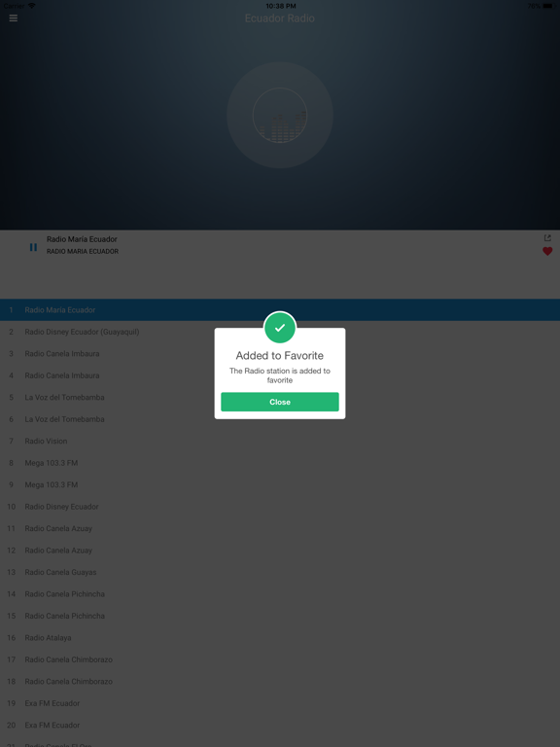The height and width of the screenshot is (747, 560).
Task: Play Radio Atalaya station
Action: [x=280, y=638]
